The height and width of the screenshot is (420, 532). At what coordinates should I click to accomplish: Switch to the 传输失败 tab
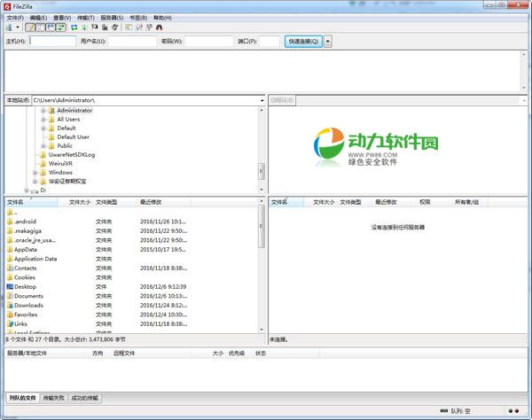coord(53,398)
